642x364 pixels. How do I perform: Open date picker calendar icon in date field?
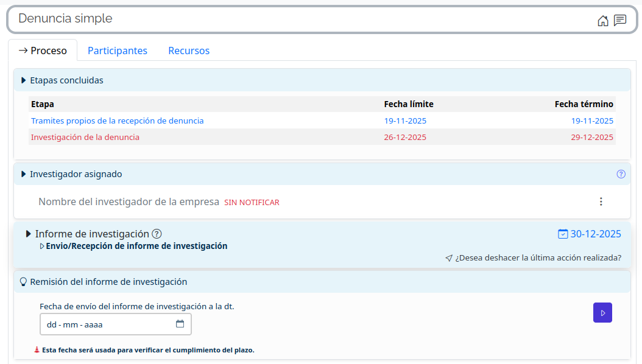click(180, 324)
